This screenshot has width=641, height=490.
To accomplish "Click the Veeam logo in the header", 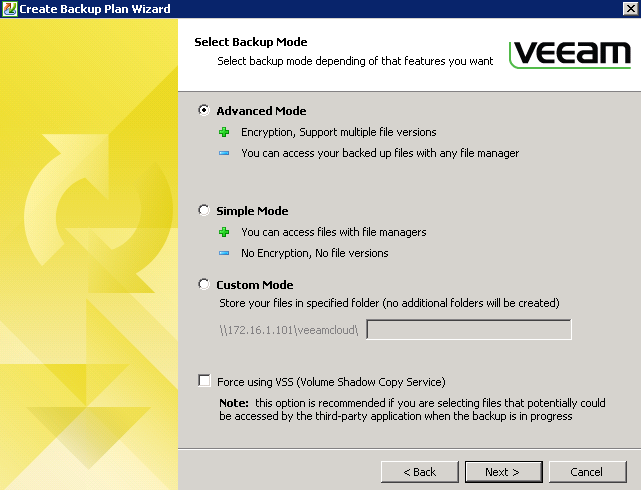I will click(569, 53).
